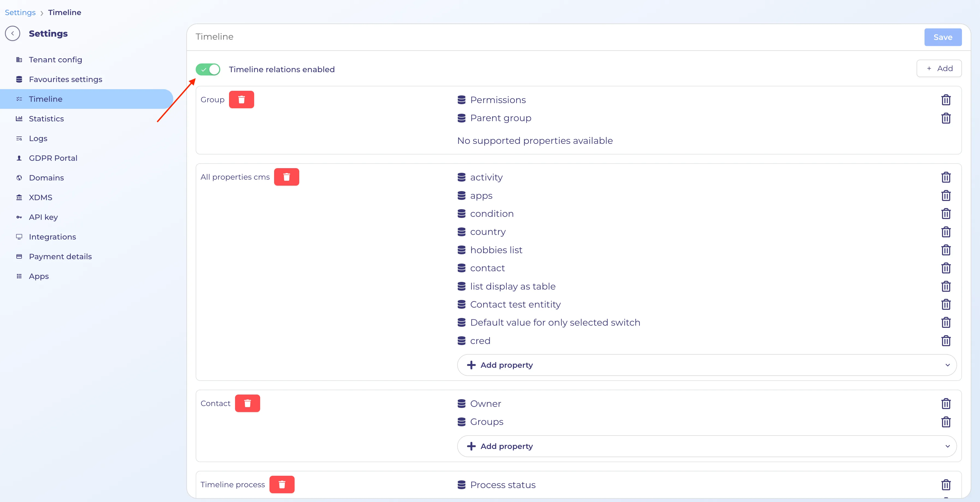
Task: Open Add property dropdown for All properties cms
Action: [706, 365]
